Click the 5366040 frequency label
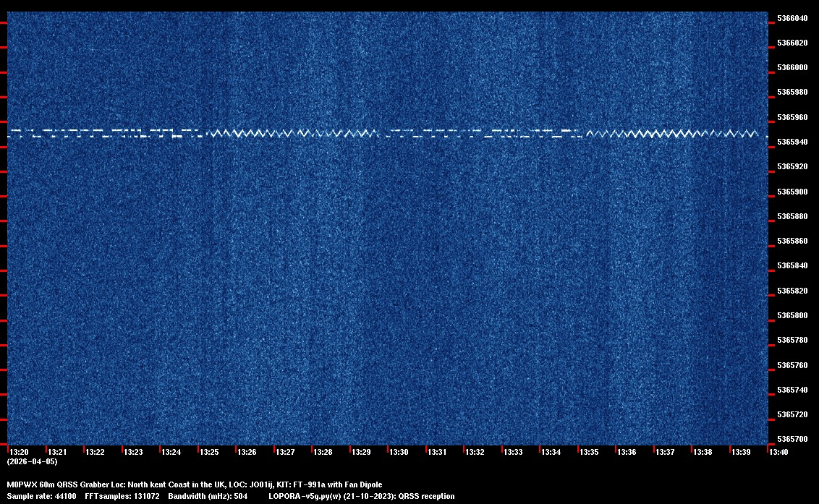The image size is (819, 504). (792, 18)
